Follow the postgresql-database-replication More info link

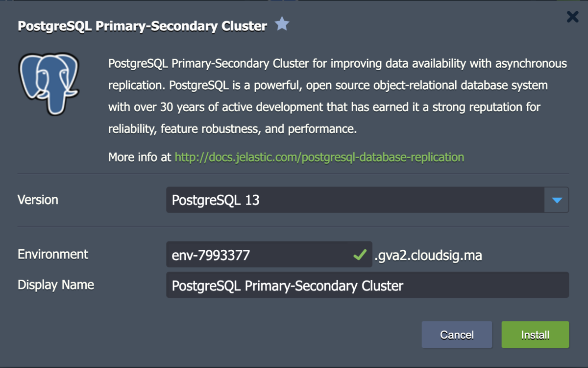coord(318,157)
